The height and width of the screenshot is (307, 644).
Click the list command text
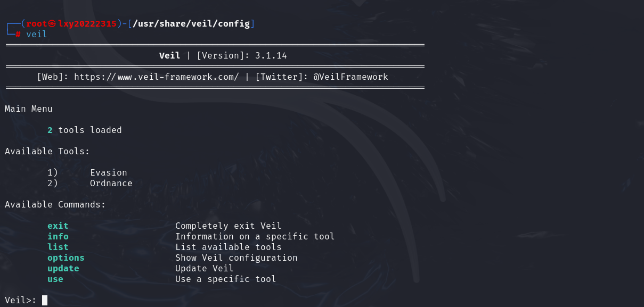(x=58, y=247)
